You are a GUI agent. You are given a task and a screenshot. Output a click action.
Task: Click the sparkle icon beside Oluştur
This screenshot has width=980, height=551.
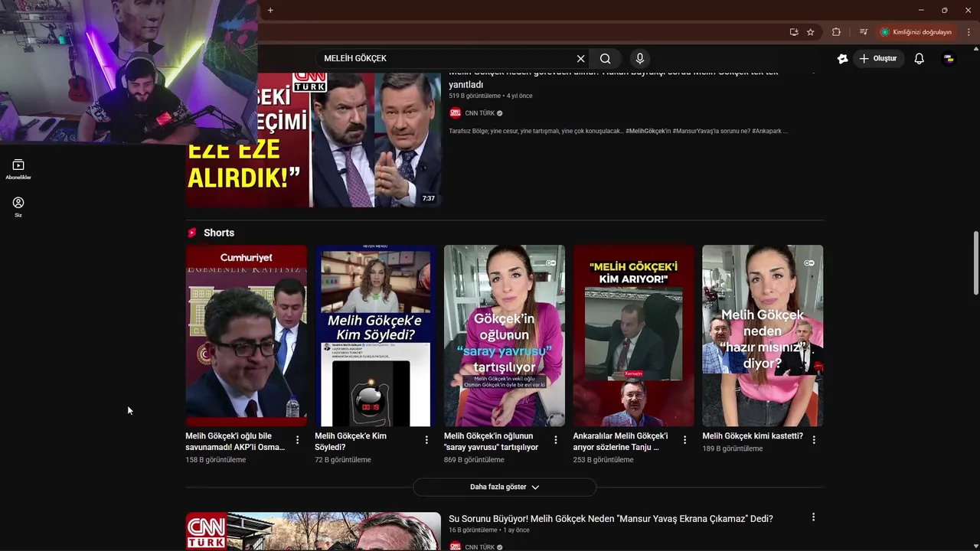(842, 59)
